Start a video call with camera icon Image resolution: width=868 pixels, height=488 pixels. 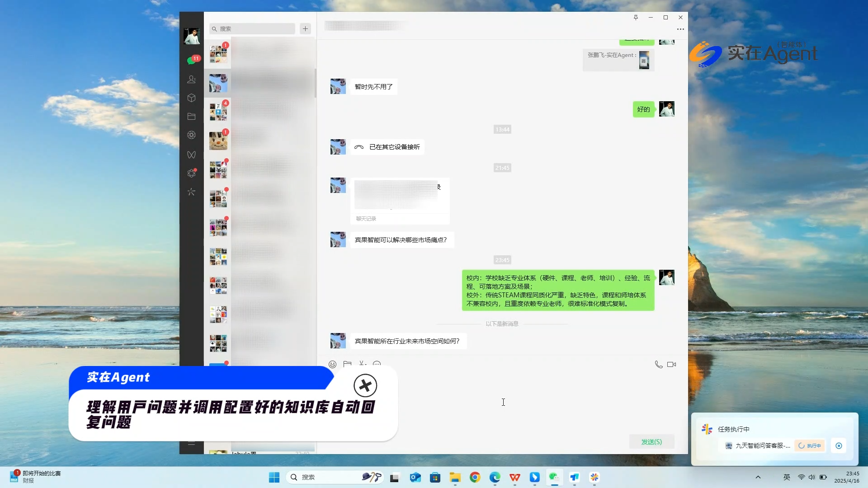point(671,364)
